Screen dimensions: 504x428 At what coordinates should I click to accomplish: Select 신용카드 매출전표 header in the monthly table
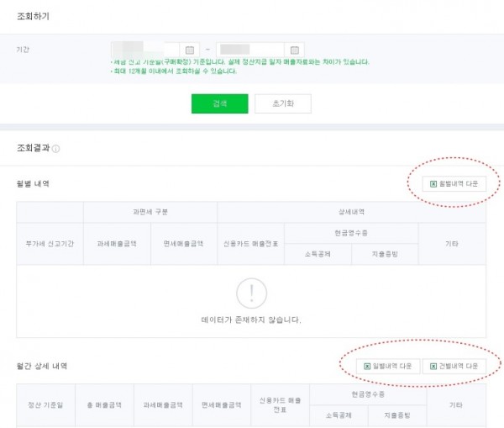pyautogui.click(x=250, y=244)
